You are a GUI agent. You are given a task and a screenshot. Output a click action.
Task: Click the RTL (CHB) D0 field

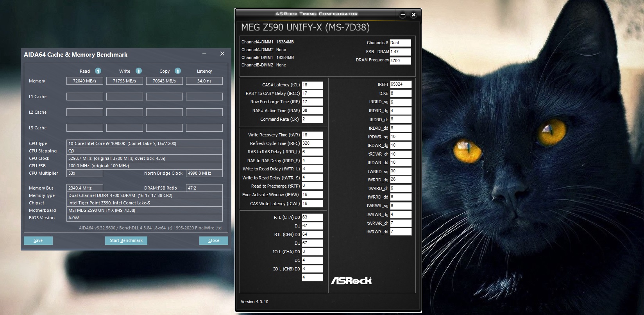[312, 234]
